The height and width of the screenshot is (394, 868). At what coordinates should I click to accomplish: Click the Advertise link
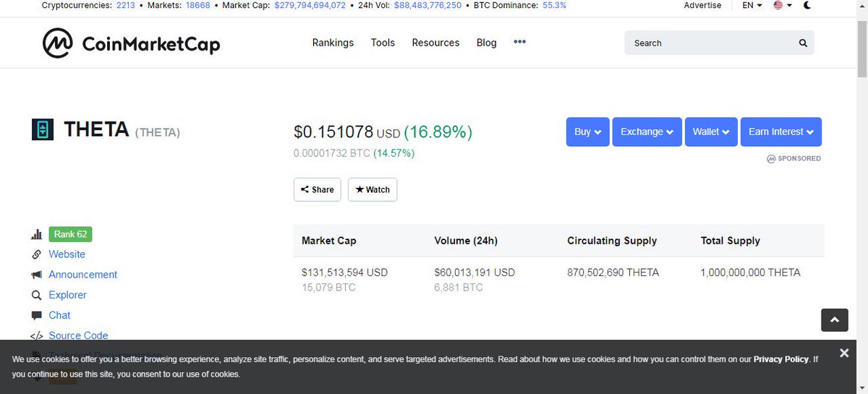click(x=702, y=5)
